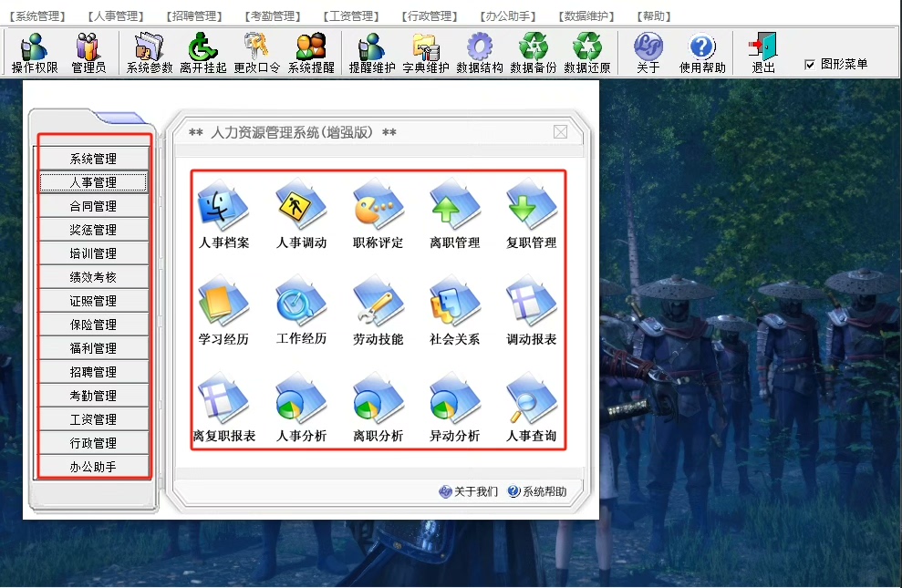Screen dimensions: 902x588
Task: Open 调动报表 module icon
Action: [532, 310]
